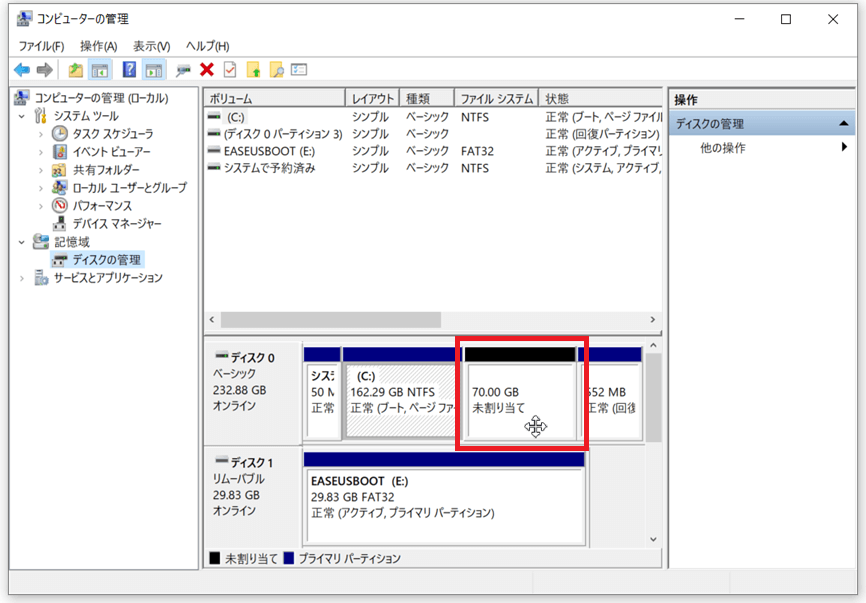Open デバイス マネージャー in the tree
Viewport: 866px width, 603px height.
(116, 224)
